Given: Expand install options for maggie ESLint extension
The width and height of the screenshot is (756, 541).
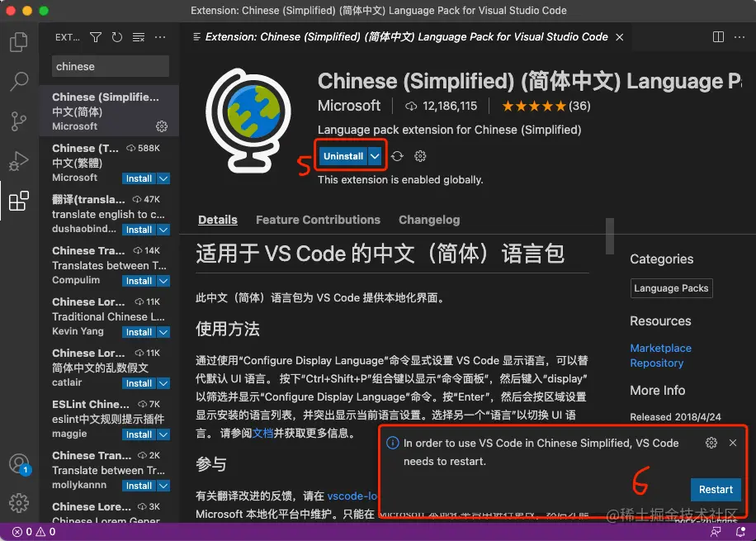Looking at the screenshot, I should (x=164, y=434).
